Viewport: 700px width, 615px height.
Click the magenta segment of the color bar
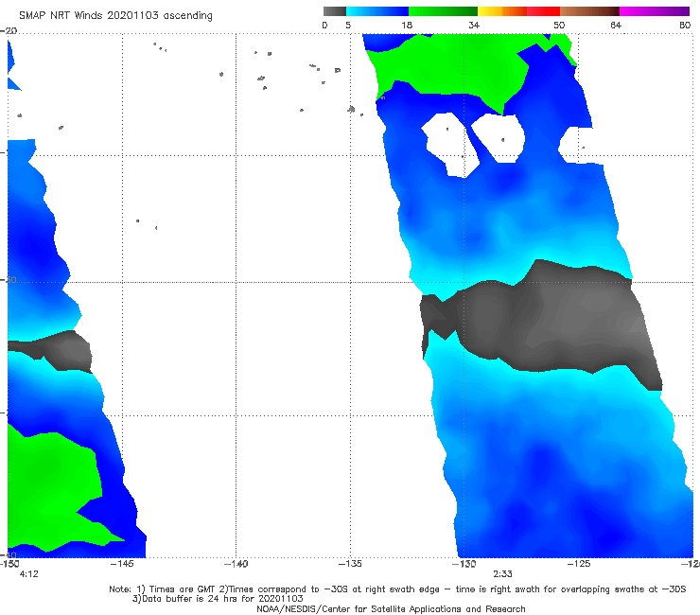coord(655,11)
